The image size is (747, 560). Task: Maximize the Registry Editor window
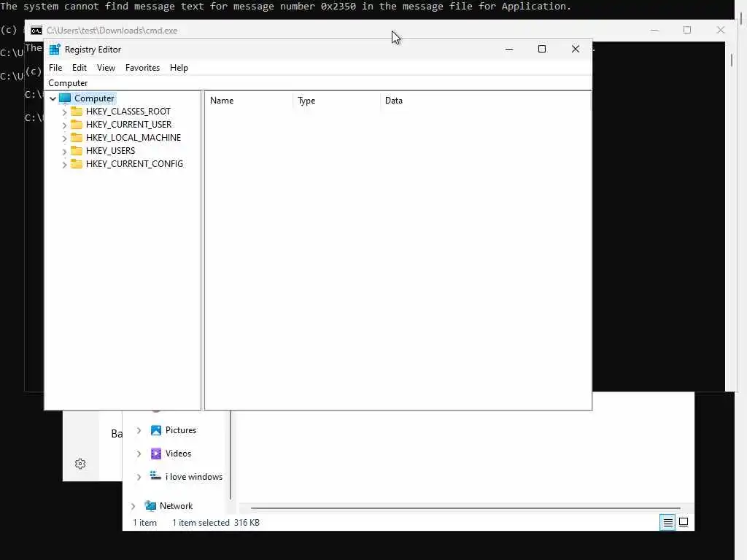tap(542, 49)
